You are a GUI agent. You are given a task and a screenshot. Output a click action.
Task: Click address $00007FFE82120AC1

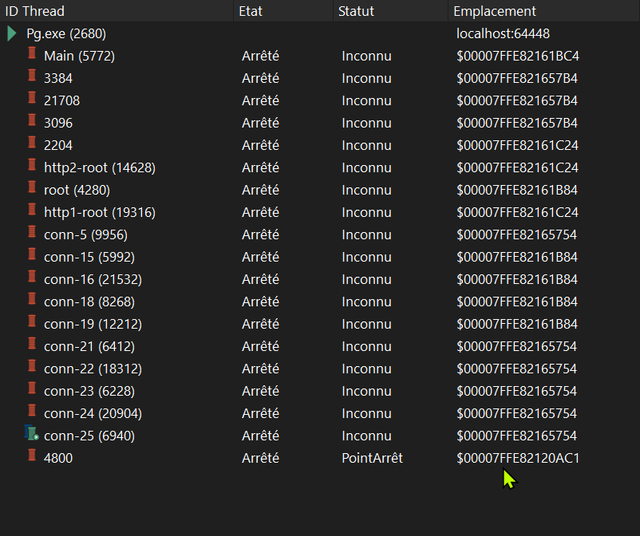[x=518, y=458]
